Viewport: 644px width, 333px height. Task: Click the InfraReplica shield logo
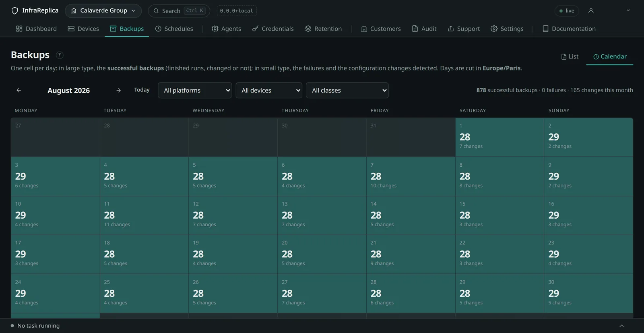click(x=14, y=10)
